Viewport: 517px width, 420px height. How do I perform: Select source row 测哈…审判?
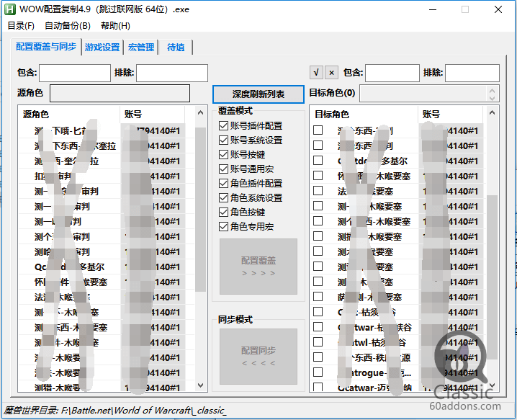[107, 251]
